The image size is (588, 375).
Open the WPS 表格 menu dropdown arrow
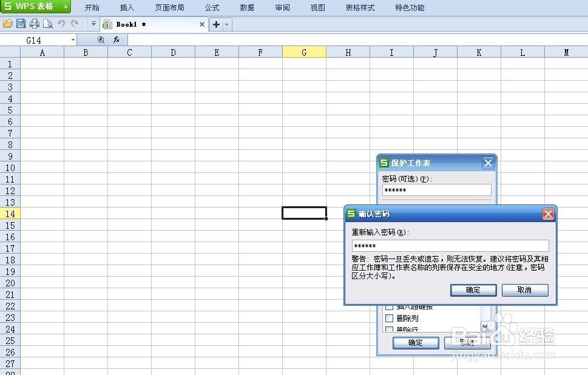click(65, 7)
